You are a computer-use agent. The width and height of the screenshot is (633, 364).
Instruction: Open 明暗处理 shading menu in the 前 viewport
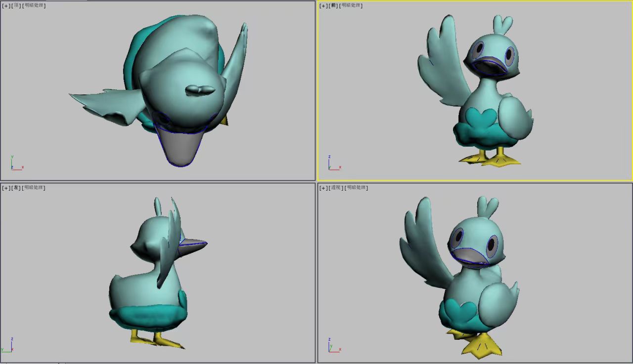click(x=351, y=5)
